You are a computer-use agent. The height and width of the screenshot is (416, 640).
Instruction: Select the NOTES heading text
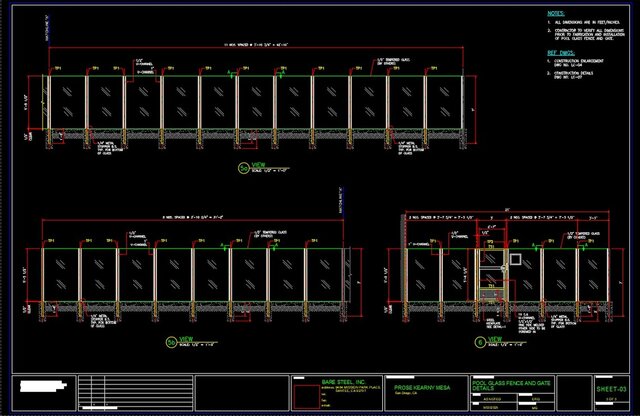click(556, 14)
